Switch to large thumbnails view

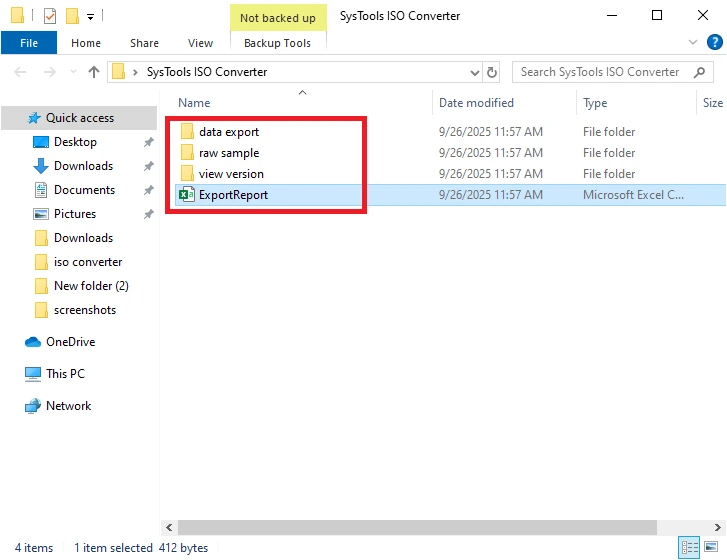click(711, 547)
